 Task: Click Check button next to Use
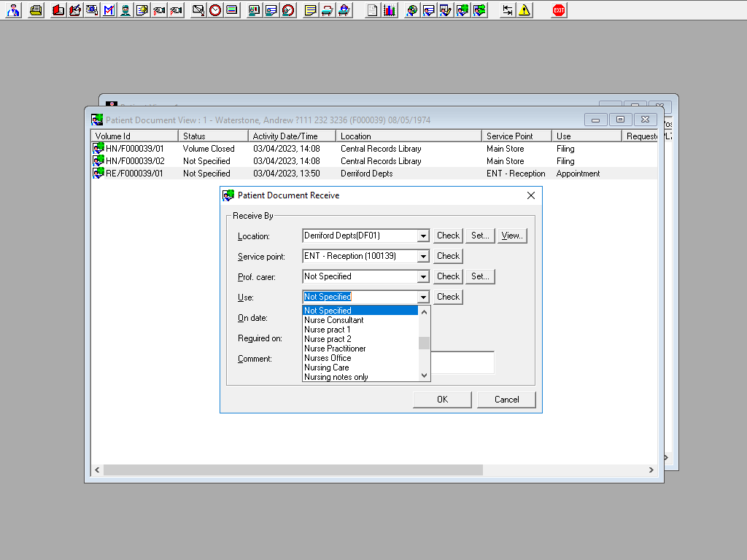pos(449,297)
